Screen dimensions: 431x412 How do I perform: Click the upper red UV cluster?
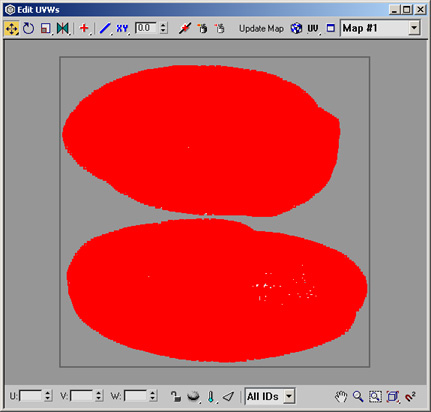coord(201,140)
